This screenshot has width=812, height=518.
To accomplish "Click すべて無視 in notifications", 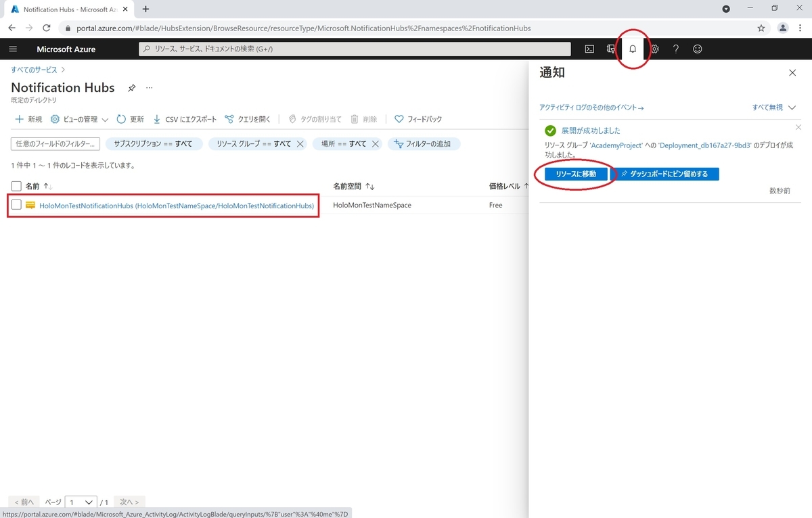I will tap(767, 108).
